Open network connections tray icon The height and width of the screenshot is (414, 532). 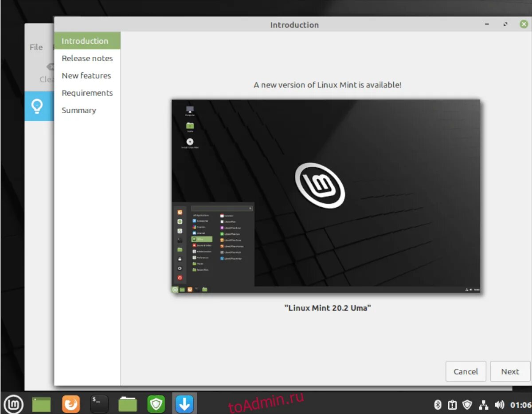pyautogui.click(x=484, y=404)
